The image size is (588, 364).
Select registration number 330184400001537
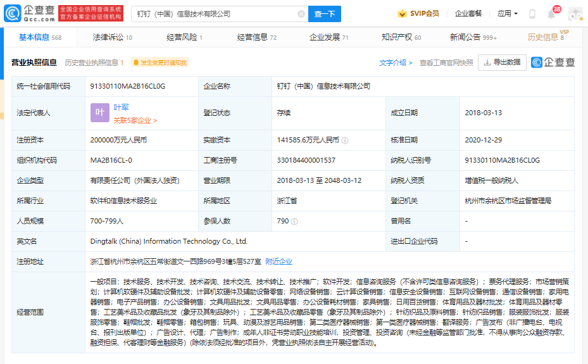pos(306,160)
